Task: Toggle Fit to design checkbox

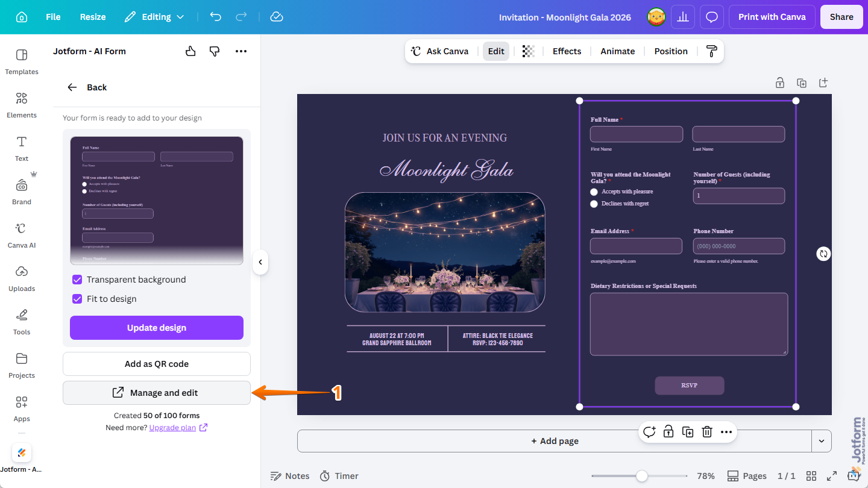Action: [x=77, y=299]
